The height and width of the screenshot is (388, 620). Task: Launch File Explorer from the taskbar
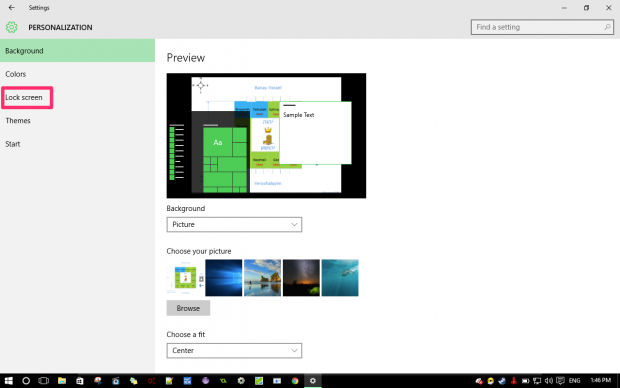click(62, 380)
